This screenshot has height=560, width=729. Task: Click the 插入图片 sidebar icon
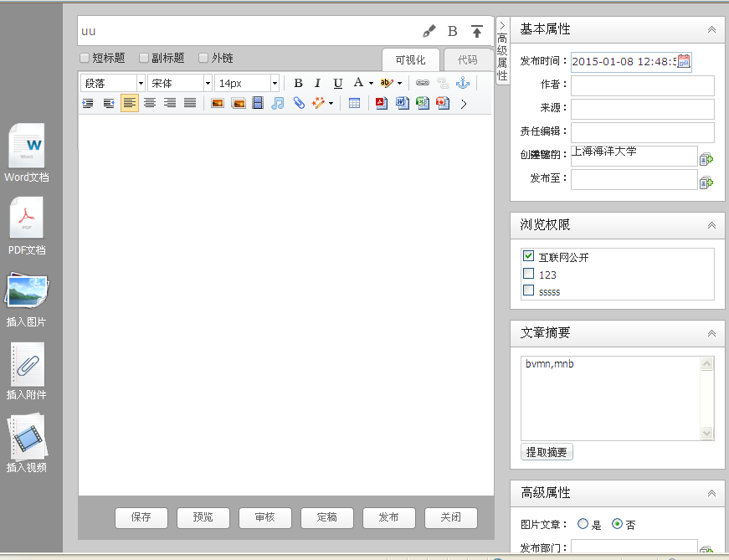(26, 292)
